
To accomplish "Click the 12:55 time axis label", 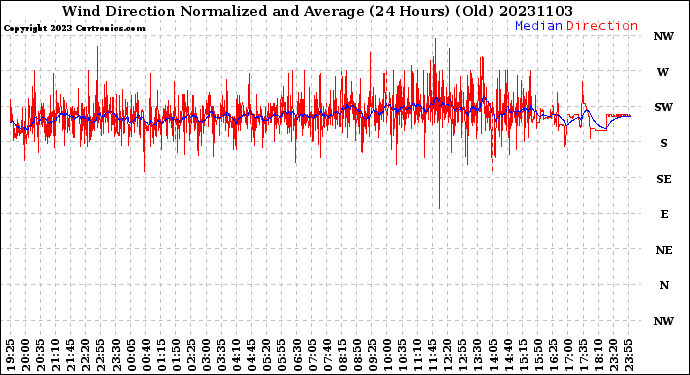I will pyautogui.click(x=462, y=355).
